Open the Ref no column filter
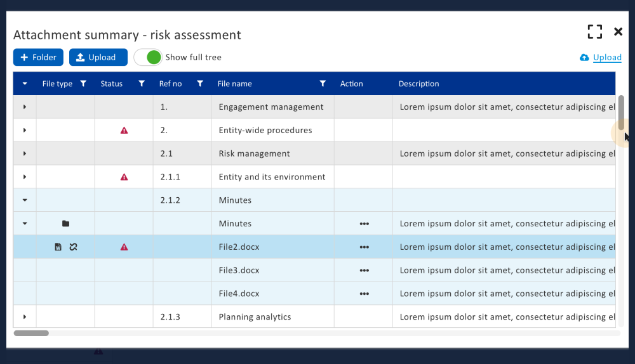This screenshot has height=364, width=635. click(200, 84)
